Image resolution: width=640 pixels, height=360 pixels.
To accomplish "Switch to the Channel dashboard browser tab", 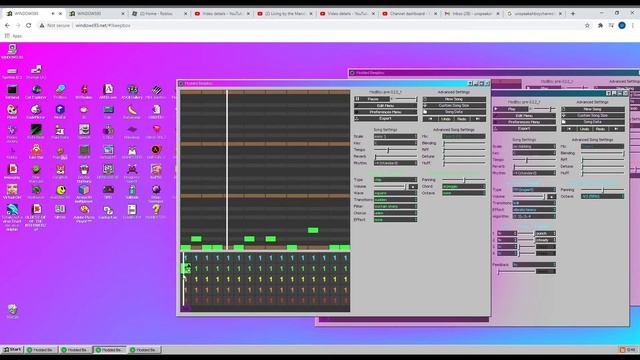I will point(409,13).
